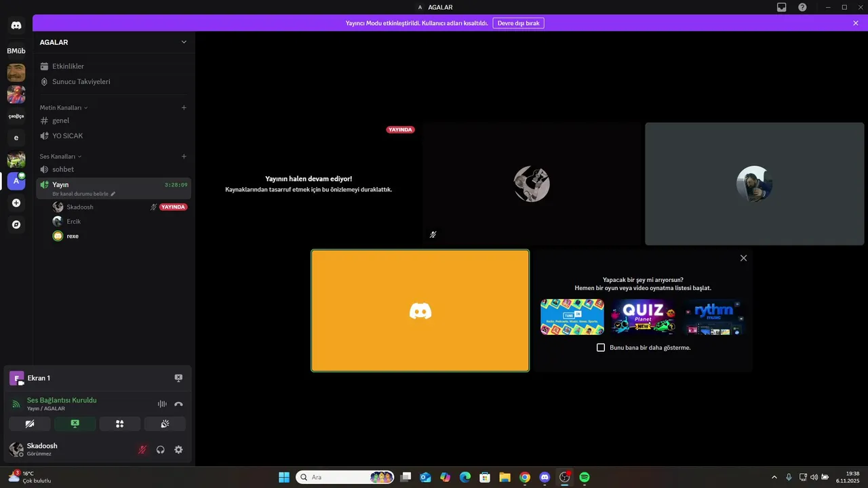This screenshot has height=488, width=868.
Task: Open user settings gear icon
Action: (x=178, y=449)
